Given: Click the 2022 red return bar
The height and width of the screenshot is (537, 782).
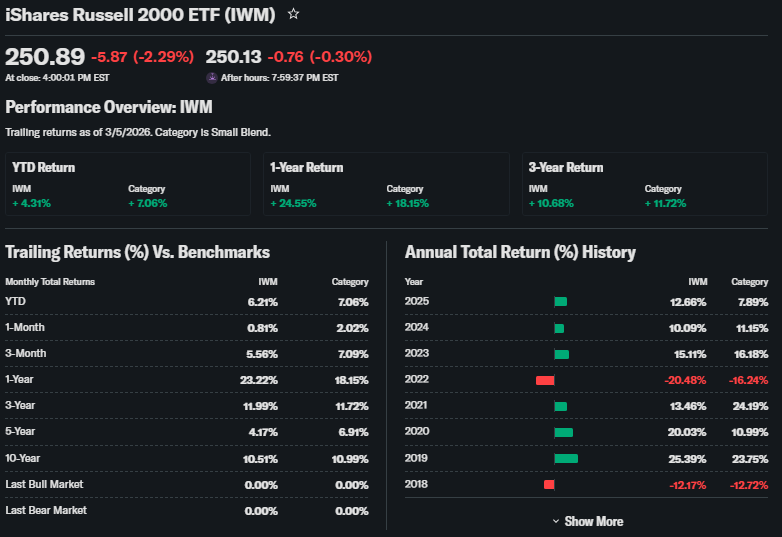Looking at the screenshot, I should point(545,380).
